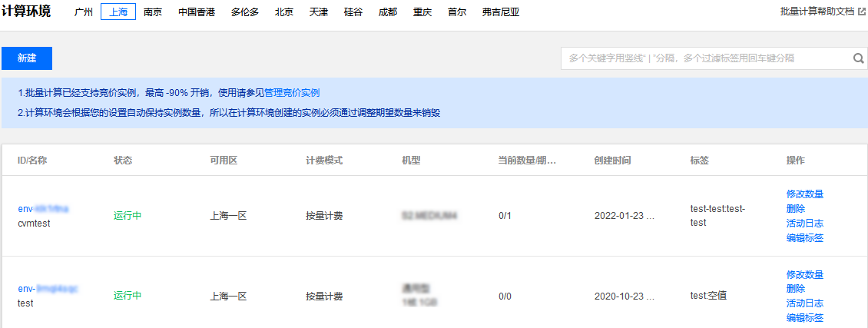Select 首尔 region tab
868x328 pixels.
[x=457, y=12]
